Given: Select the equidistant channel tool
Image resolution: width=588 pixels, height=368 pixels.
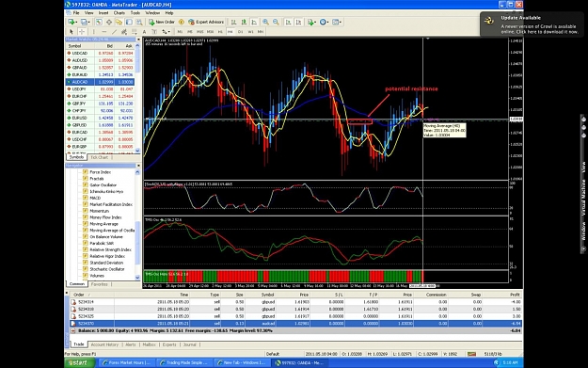Looking at the screenshot, I should (x=124, y=32).
